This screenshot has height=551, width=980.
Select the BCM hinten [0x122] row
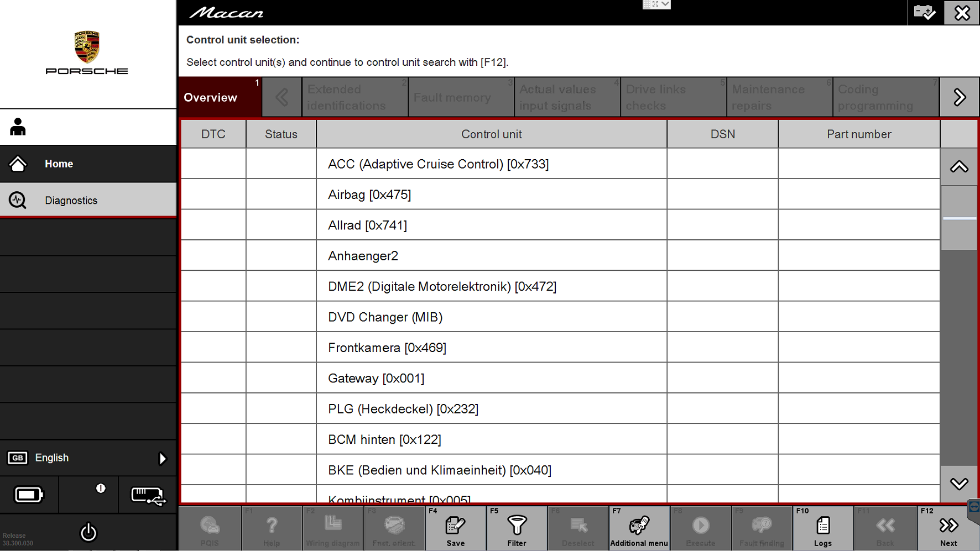coord(560,439)
